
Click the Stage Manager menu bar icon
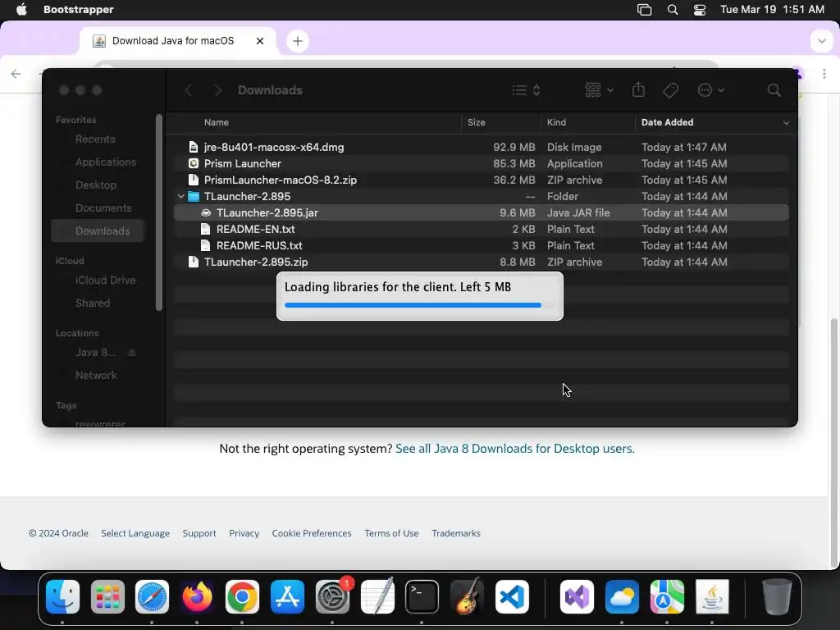pos(644,10)
